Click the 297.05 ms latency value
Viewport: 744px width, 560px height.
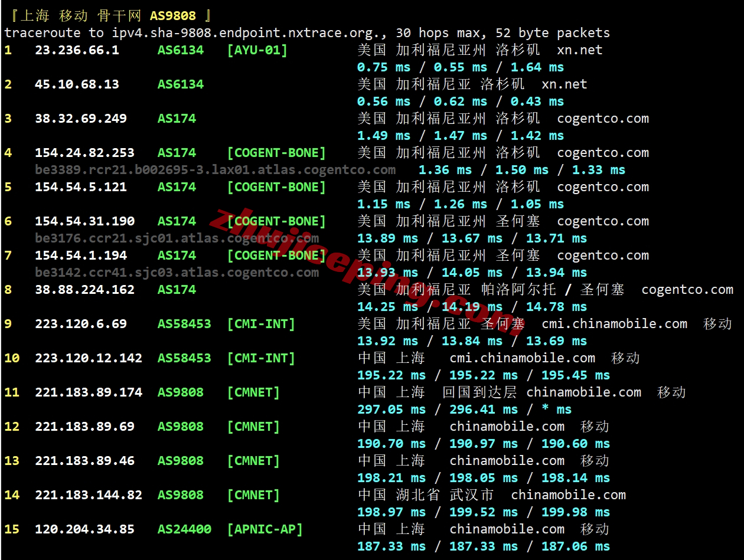point(391,410)
